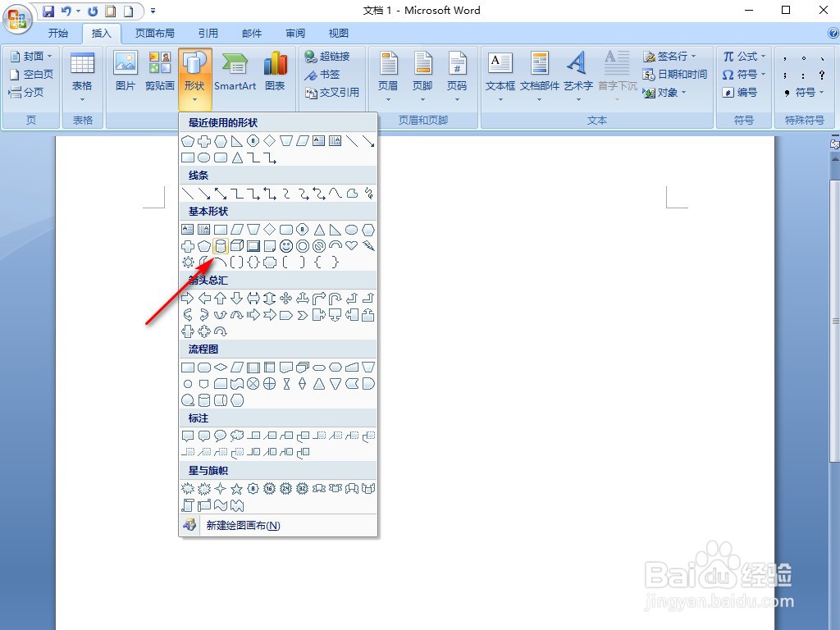Pick the 32-Point Star shape
The width and height of the screenshot is (840, 630).
303,489
